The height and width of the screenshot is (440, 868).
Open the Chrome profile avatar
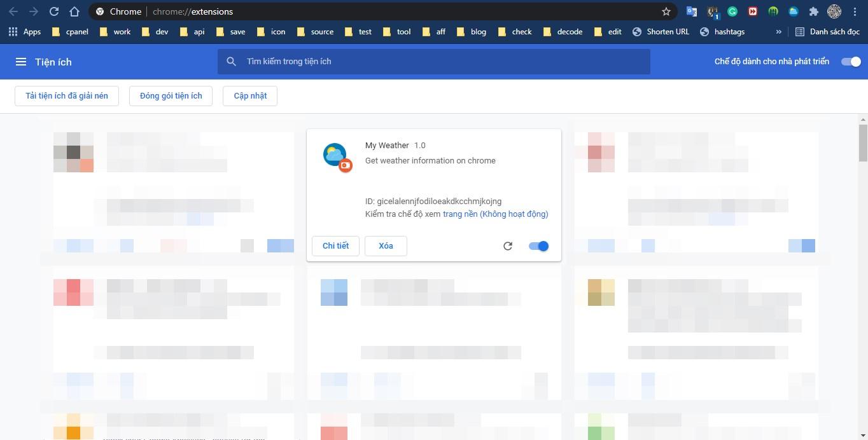tap(834, 11)
